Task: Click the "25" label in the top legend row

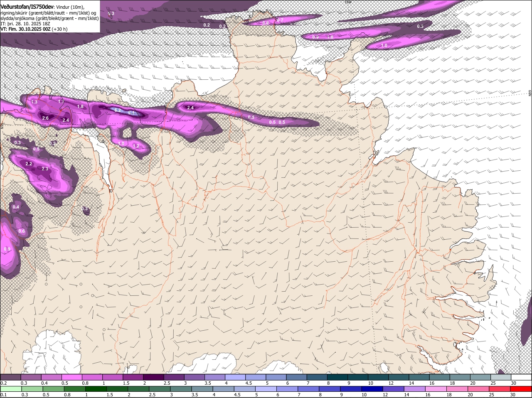Action: (493, 383)
